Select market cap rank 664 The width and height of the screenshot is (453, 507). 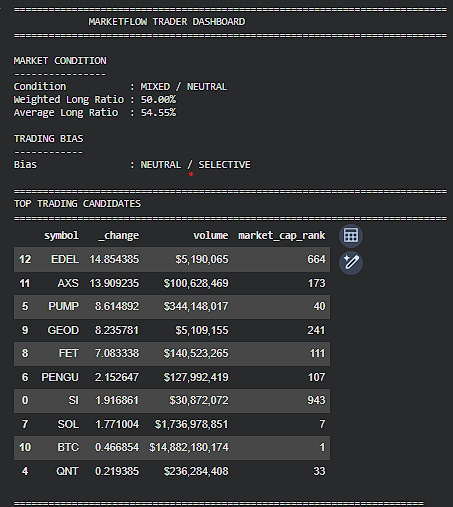(x=316, y=259)
